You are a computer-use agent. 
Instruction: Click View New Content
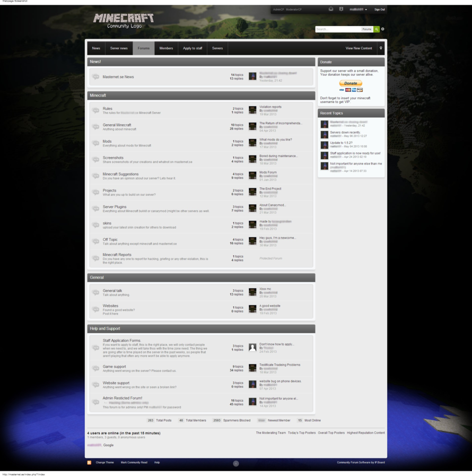point(359,48)
